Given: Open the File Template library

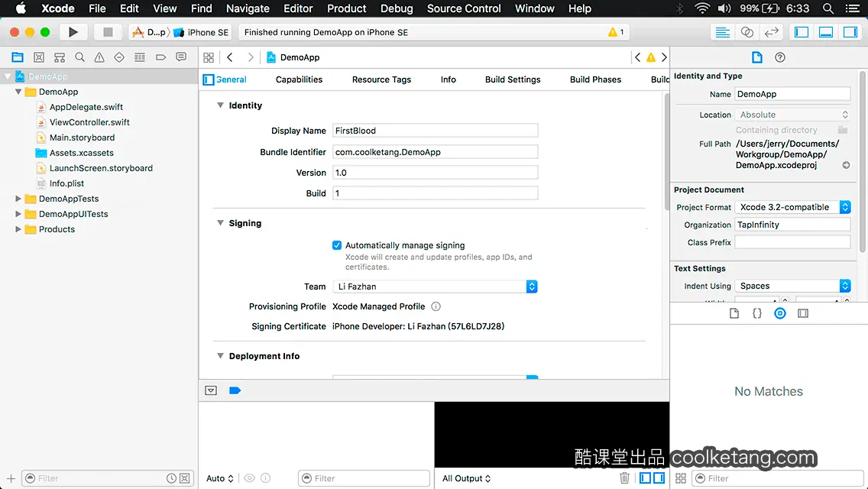Looking at the screenshot, I should click(734, 313).
